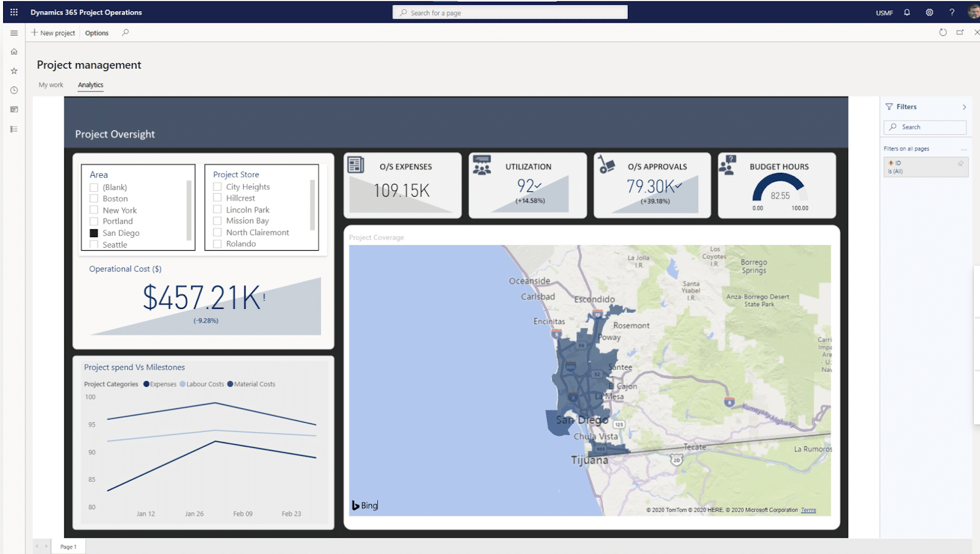Viewport: 980px width, 554px height.
Task: Open the help question mark
Action: [952, 12]
